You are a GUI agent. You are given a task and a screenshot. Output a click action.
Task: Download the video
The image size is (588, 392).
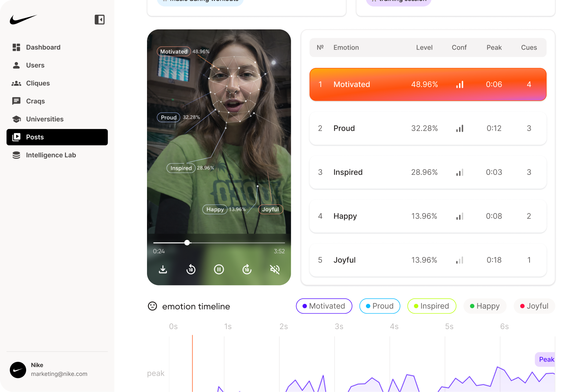(x=163, y=270)
